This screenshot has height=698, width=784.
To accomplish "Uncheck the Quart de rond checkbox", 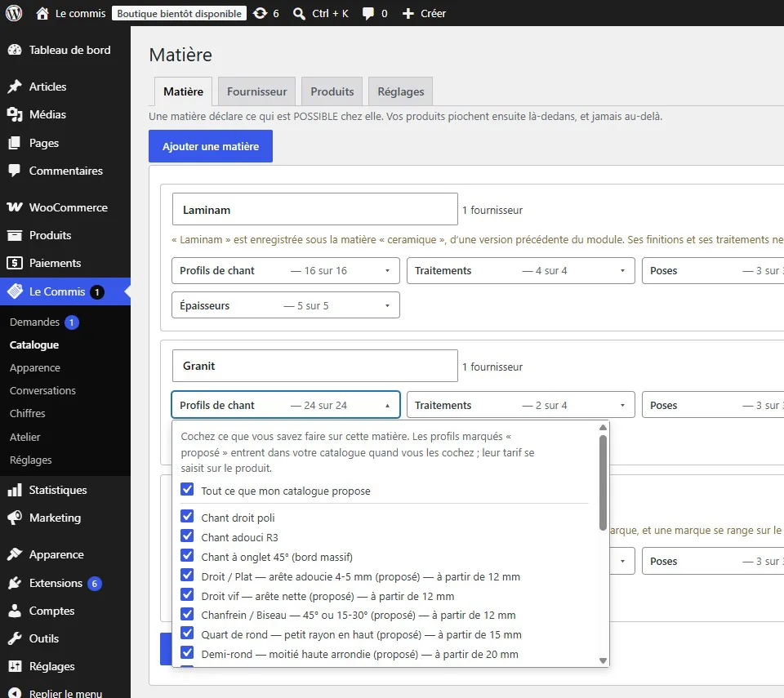I will 187,634.
